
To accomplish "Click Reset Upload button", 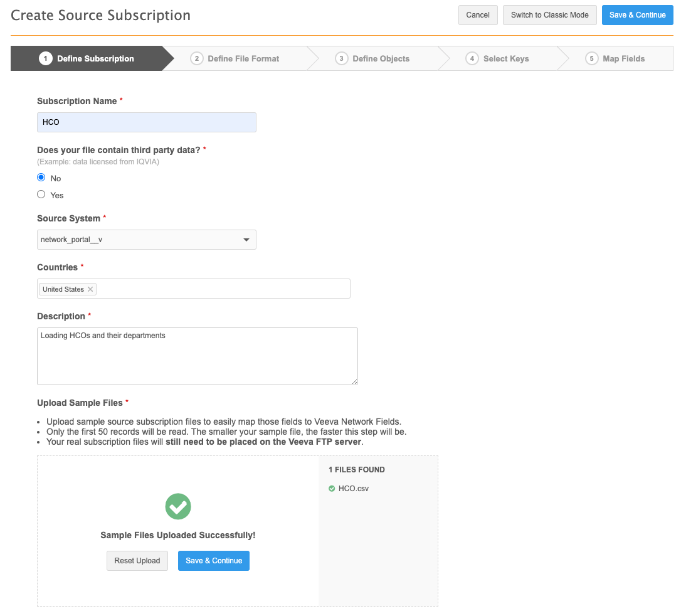I will pos(137,561).
